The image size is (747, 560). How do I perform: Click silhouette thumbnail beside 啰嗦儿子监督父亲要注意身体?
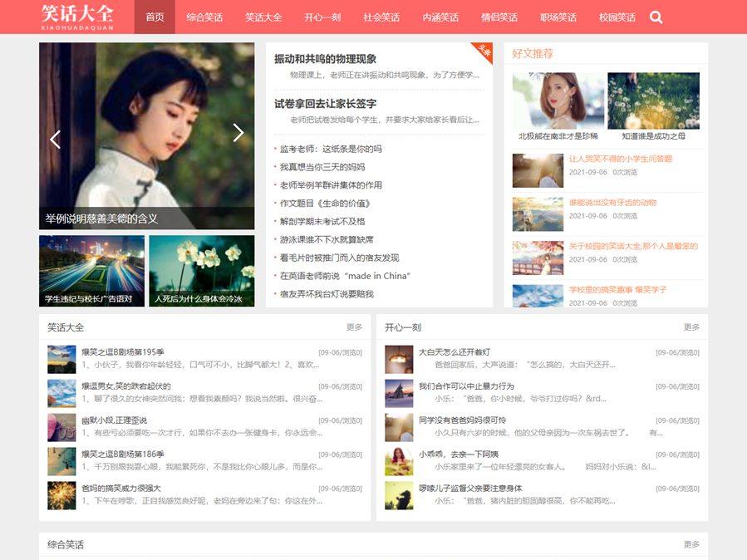coord(399,496)
